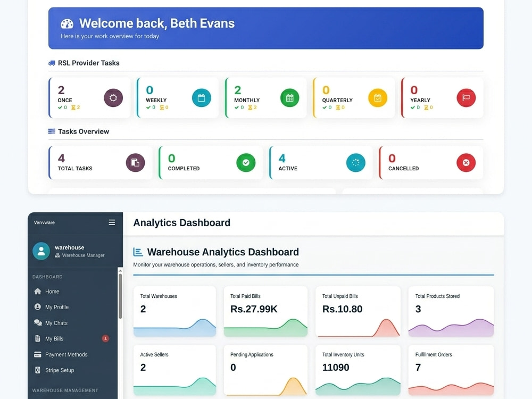The image size is (532, 399).
Task: Click the Fulfillment Orders card
Action: point(451,370)
